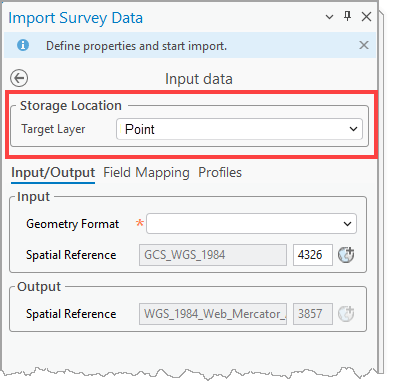Screen dimensions: 394x383
Task: Choose input spatial reference via globe icon
Action: 346,255
